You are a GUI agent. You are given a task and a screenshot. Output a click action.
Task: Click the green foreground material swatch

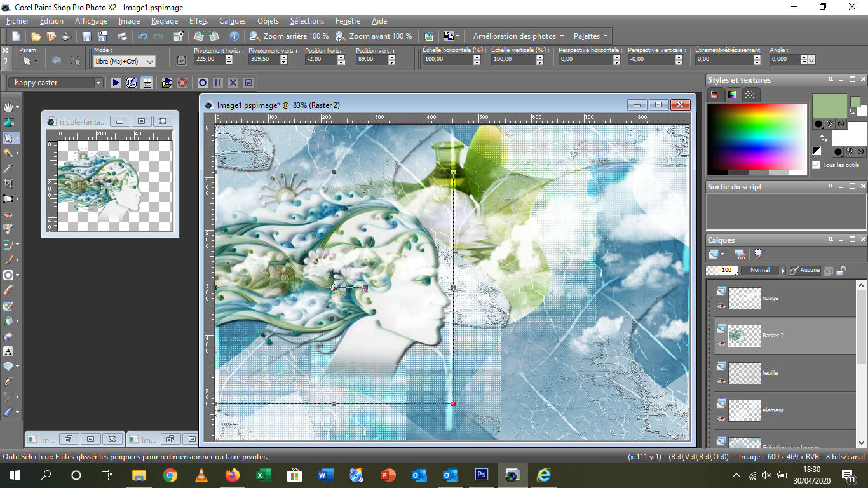830,106
